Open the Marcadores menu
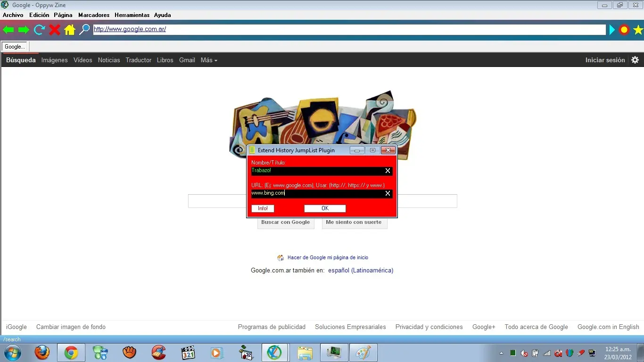 click(94, 15)
